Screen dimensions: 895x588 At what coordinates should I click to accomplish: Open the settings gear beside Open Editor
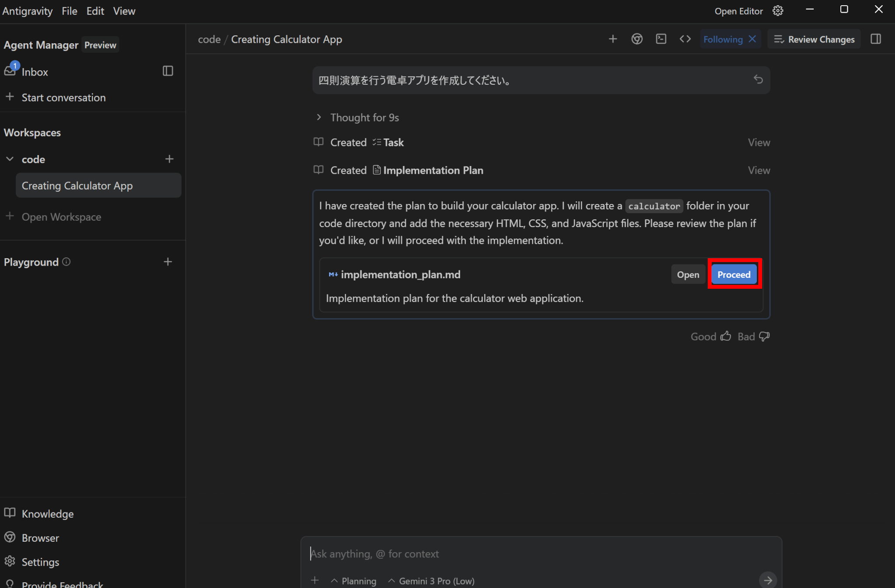[778, 11]
